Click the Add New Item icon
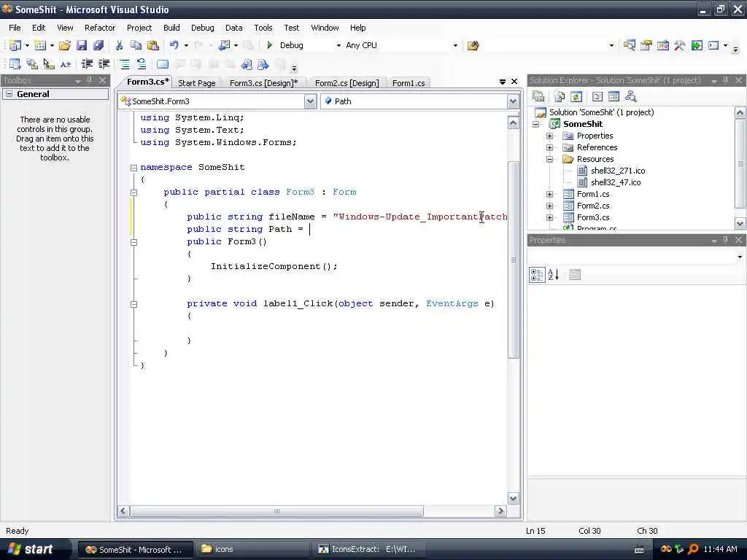This screenshot has height=560, width=747. click(41, 45)
